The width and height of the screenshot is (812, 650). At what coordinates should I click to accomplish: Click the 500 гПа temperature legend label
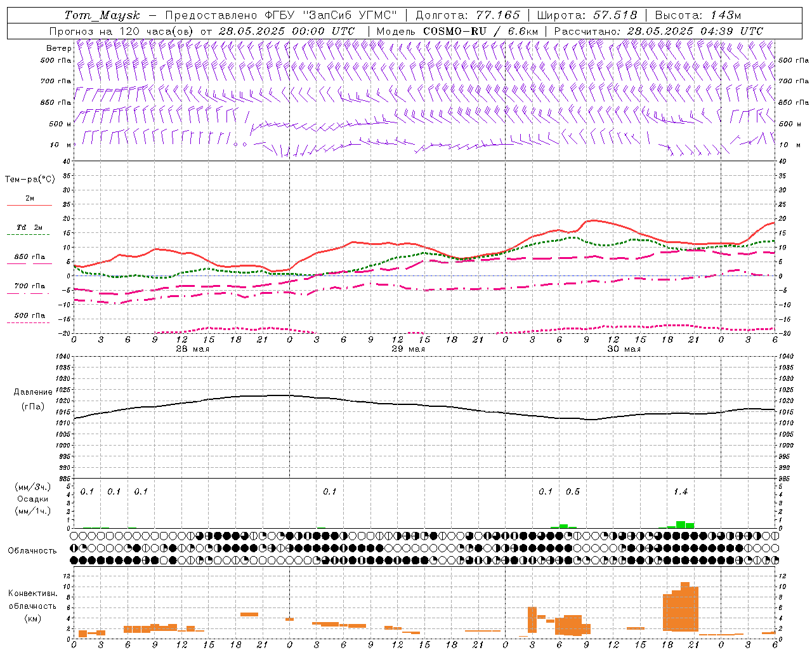click(30, 315)
